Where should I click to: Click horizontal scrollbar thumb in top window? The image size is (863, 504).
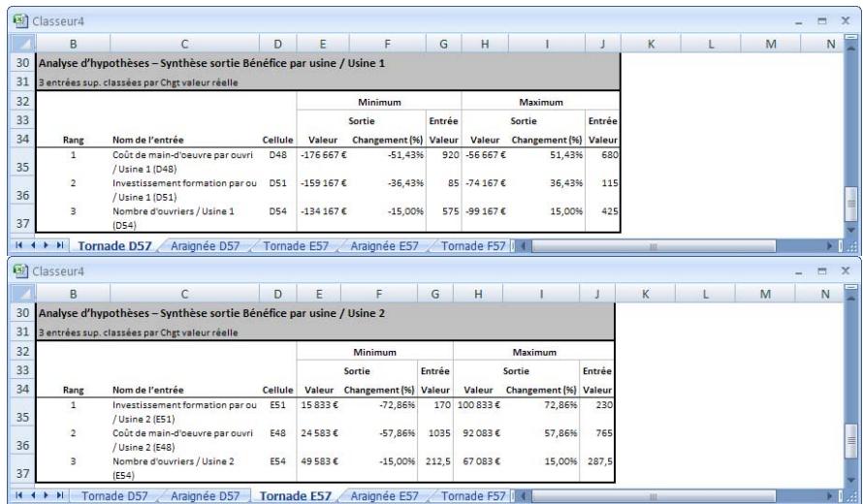tap(654, 246)
